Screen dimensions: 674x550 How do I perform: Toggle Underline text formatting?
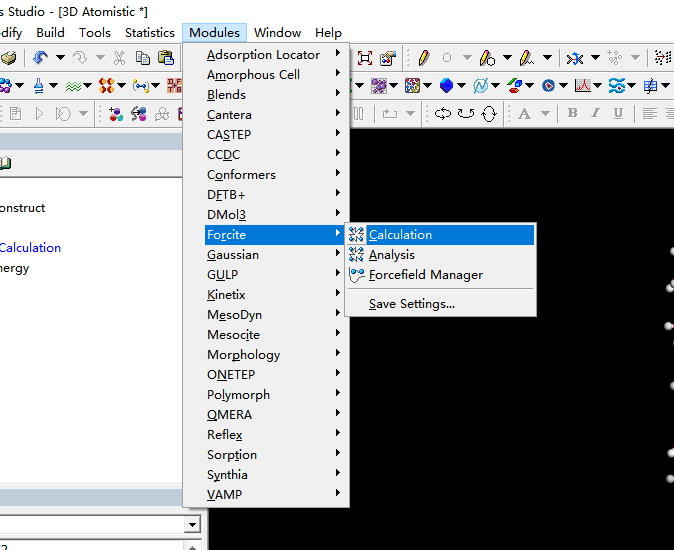[x=618, y=113]
